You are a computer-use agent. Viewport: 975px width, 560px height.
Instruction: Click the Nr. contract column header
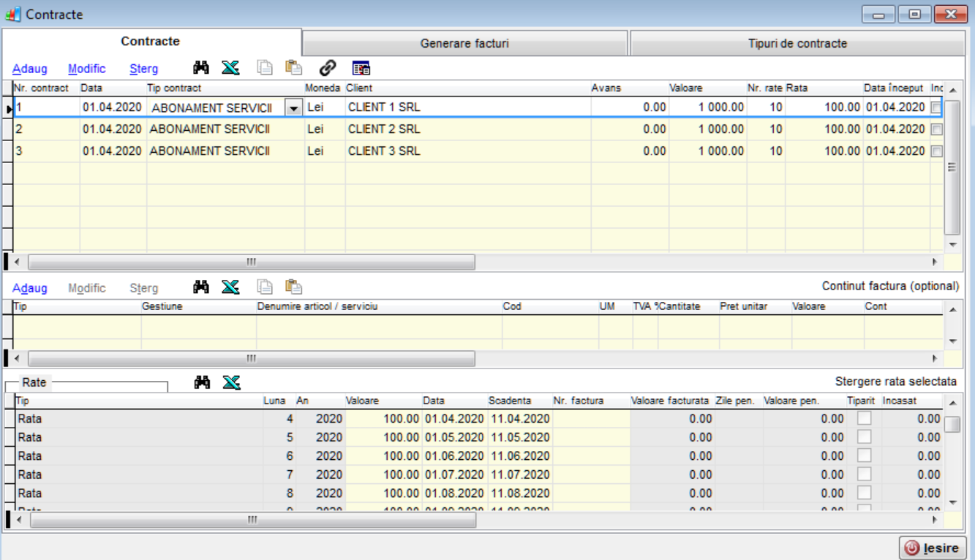click(46, 88)
